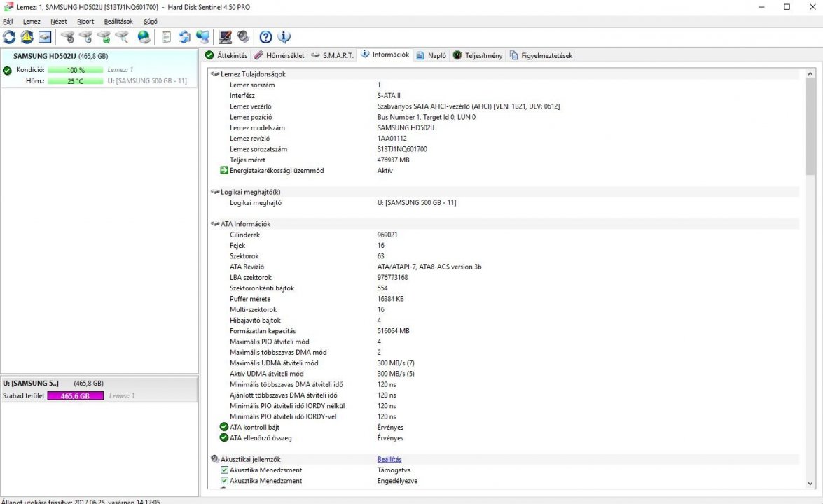Click the speaker sound toolbar icon

(x=243, y=36)
